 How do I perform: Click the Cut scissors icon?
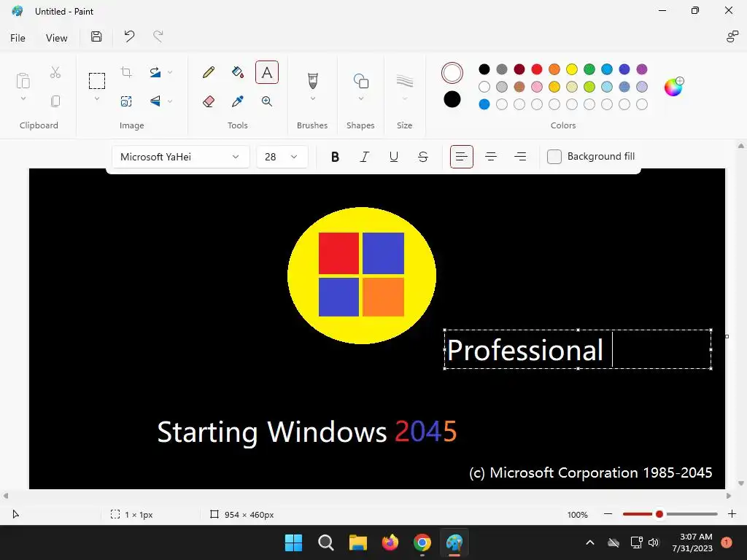click(x=55, y=72)
